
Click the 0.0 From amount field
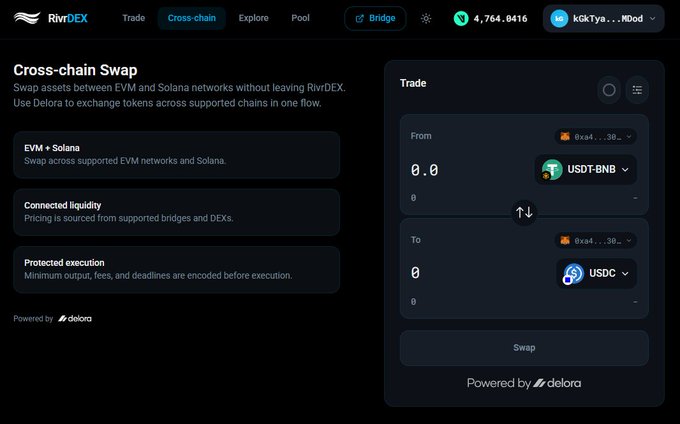[425, 170]
